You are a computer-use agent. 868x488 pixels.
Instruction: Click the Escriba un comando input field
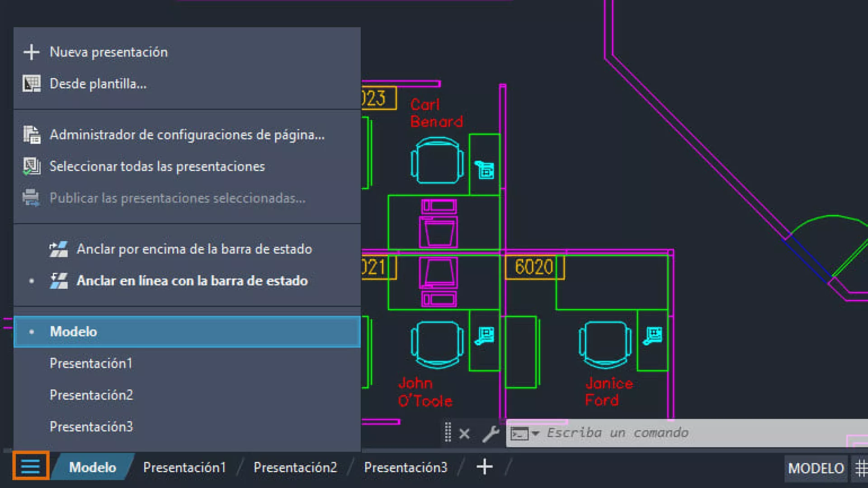pos(678,433)
